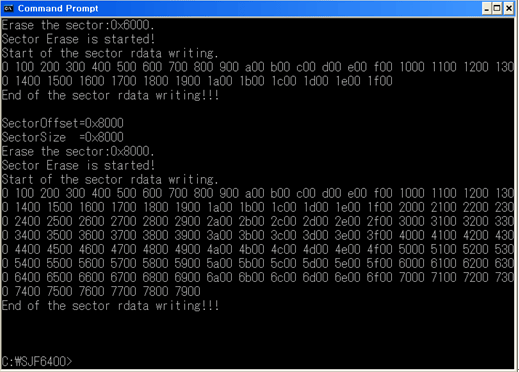This screenshot has width=519, height=372.
Task: Click the C:\SJF6400> prompt line
Action: (x=37, y=361)
